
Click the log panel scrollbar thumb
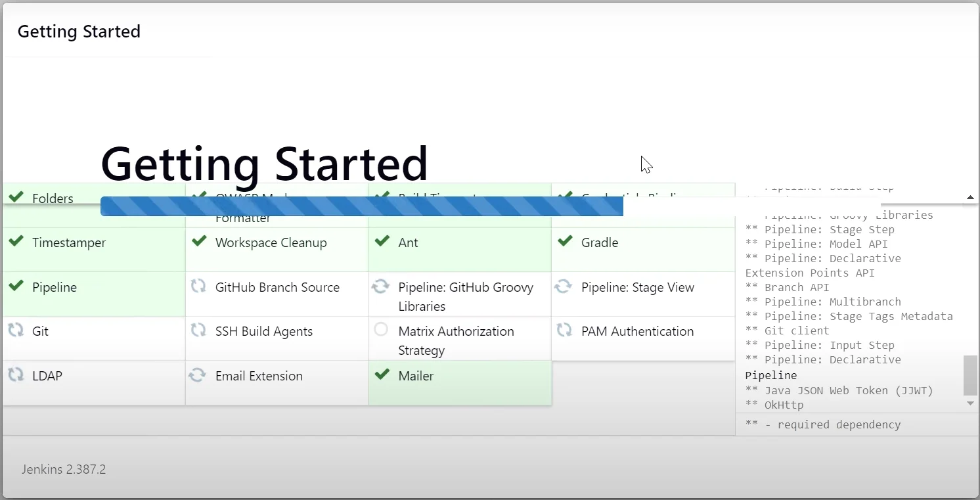coord(970,375)
